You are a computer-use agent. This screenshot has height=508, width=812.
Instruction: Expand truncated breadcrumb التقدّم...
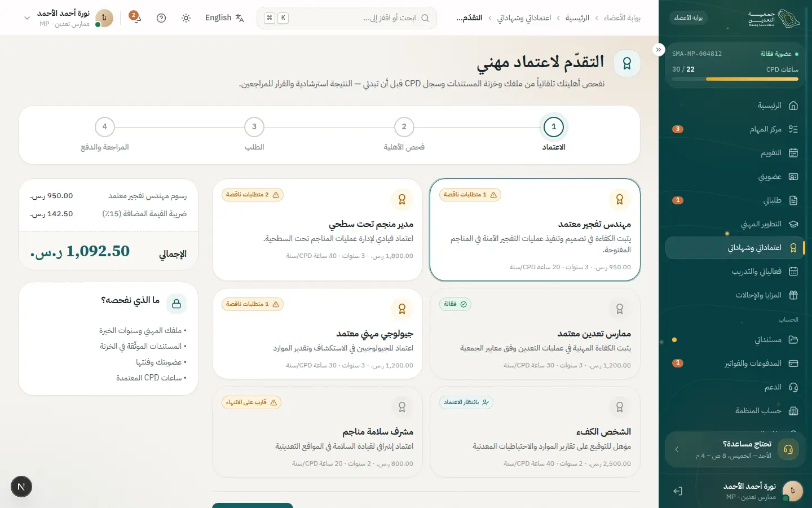469,18
